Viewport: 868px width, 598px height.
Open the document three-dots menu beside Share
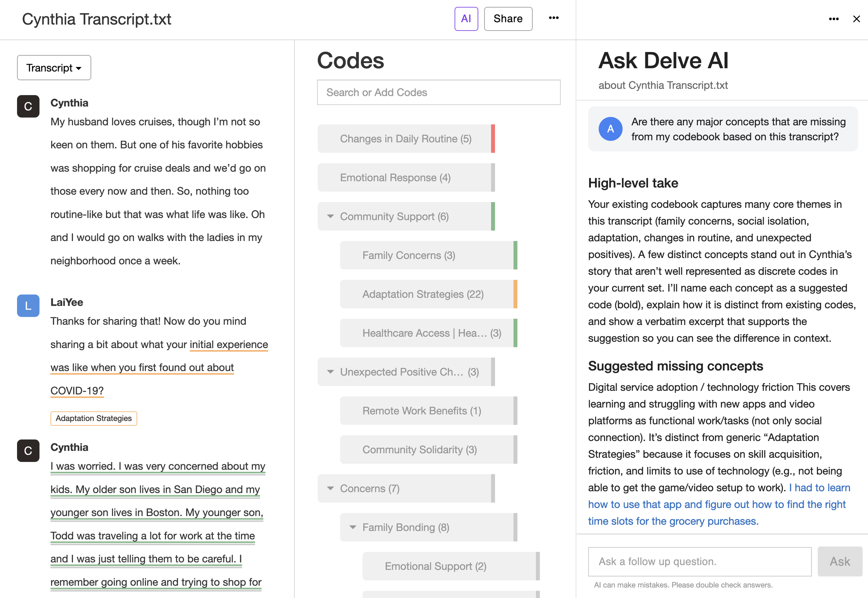pos(553,18)
